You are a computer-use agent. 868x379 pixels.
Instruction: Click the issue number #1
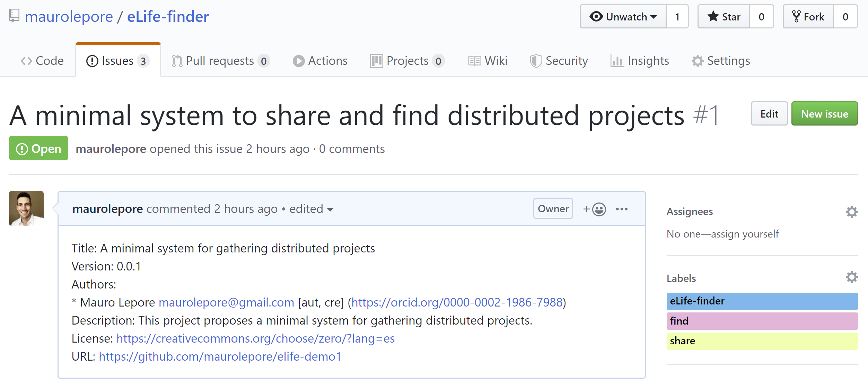[x=706, y=115]
